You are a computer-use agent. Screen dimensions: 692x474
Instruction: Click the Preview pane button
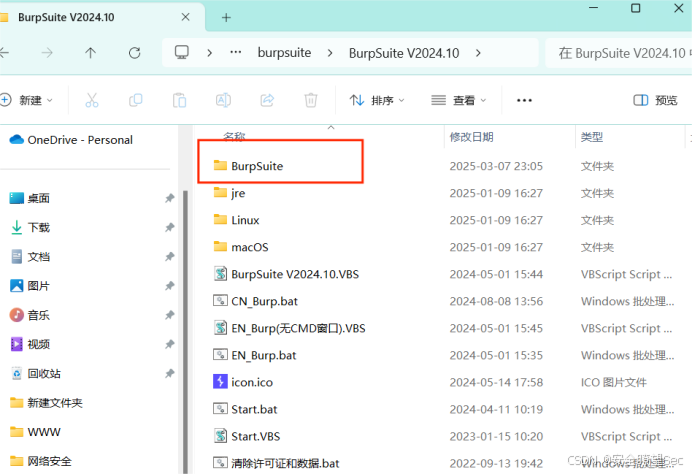coord(655,100)
